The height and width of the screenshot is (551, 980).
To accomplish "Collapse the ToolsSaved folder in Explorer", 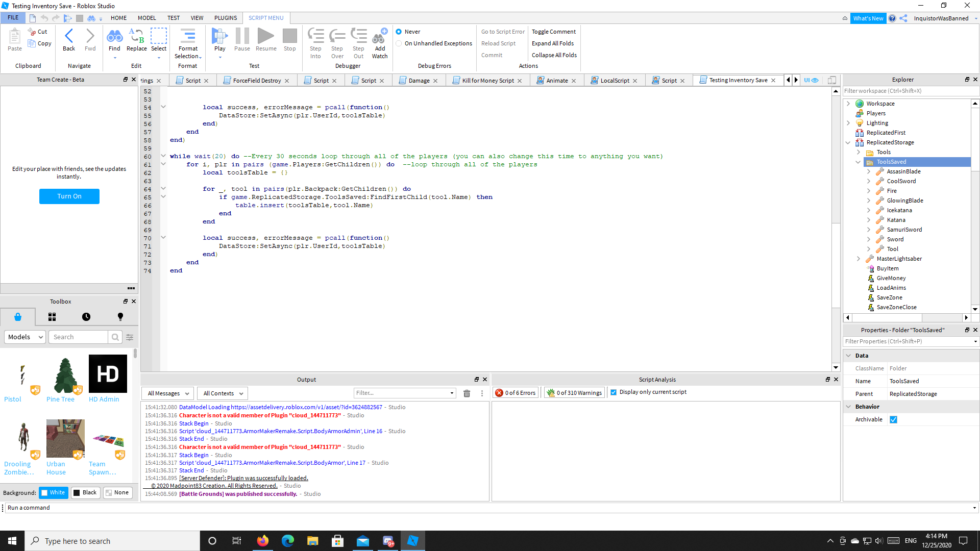I will [859, 162].
